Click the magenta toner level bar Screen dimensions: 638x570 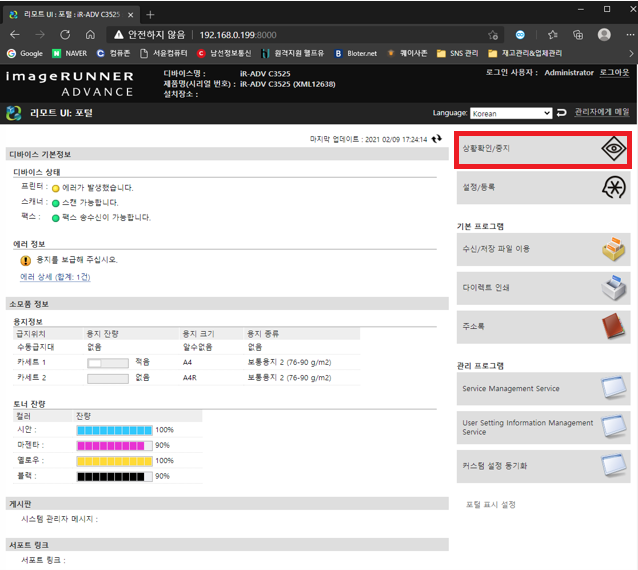pyautogui.click(x=115, y=446)
